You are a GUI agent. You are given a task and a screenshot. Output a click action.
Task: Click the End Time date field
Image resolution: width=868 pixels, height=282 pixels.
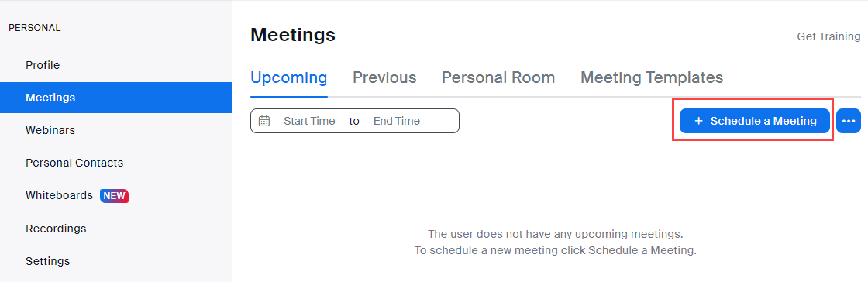coord(396,121)
